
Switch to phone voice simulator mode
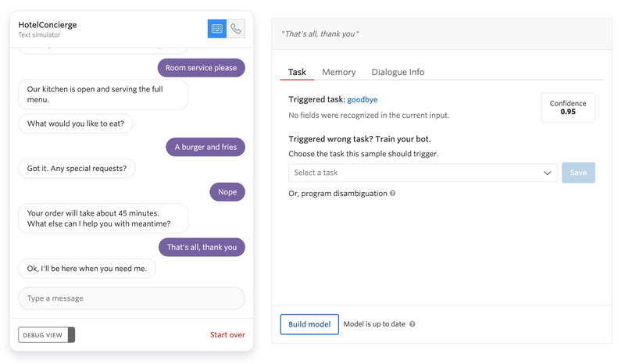236,29
